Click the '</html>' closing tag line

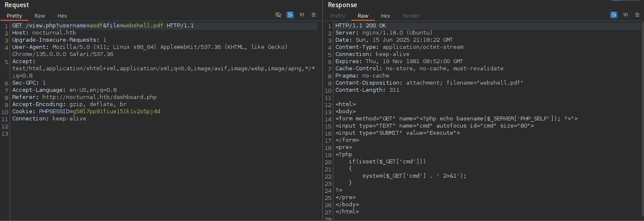click(x=347, y=212)
